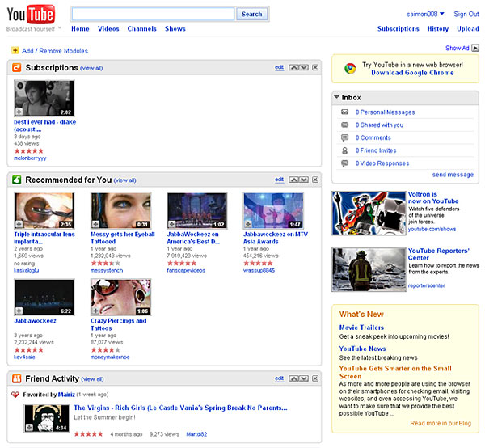Image resolution: width=485 pixels, height=448 pixels.
Task: Close the Friend Activity module
Action: tap(315, 378)
